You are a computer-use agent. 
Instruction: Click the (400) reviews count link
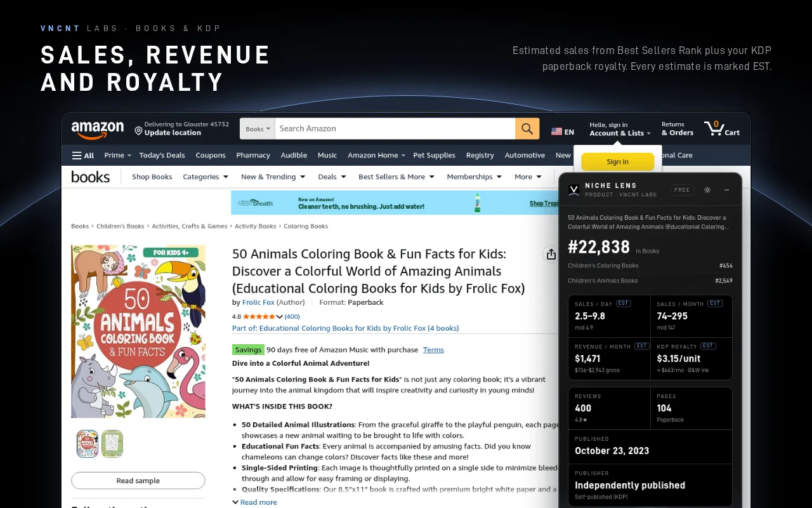(292, 317)
